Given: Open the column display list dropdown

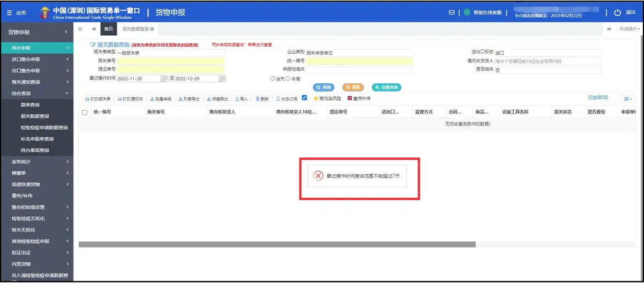Looking at the screenshot, I should (x=628, y=100).
